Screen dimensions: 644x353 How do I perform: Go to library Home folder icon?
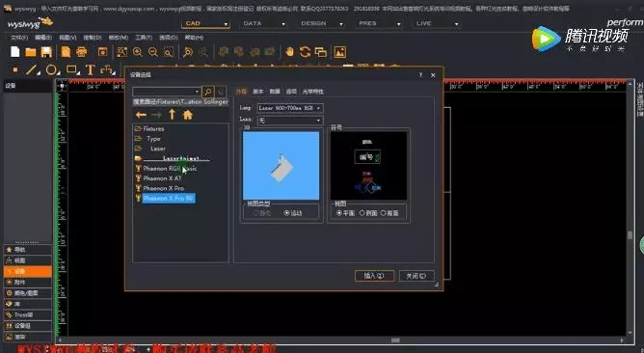point(188,115)
